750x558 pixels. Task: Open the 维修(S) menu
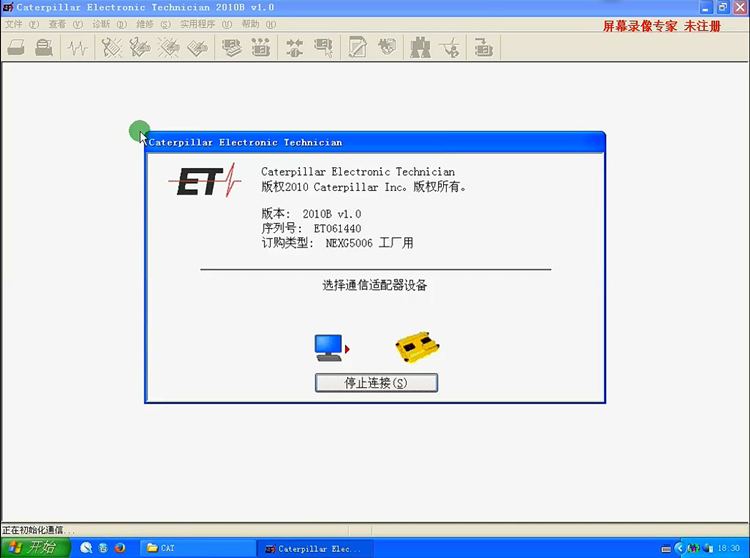[154, 24]
